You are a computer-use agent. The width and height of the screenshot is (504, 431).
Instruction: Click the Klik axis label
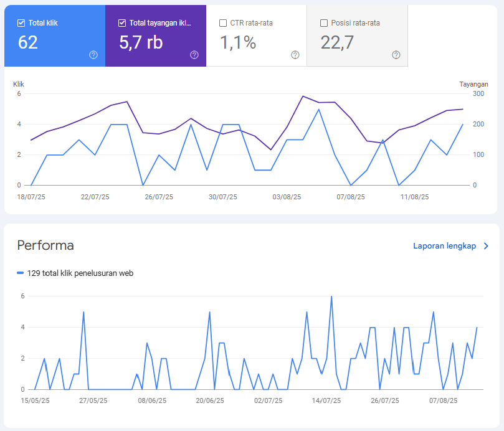pyautogui.click(x=19, y=83)
